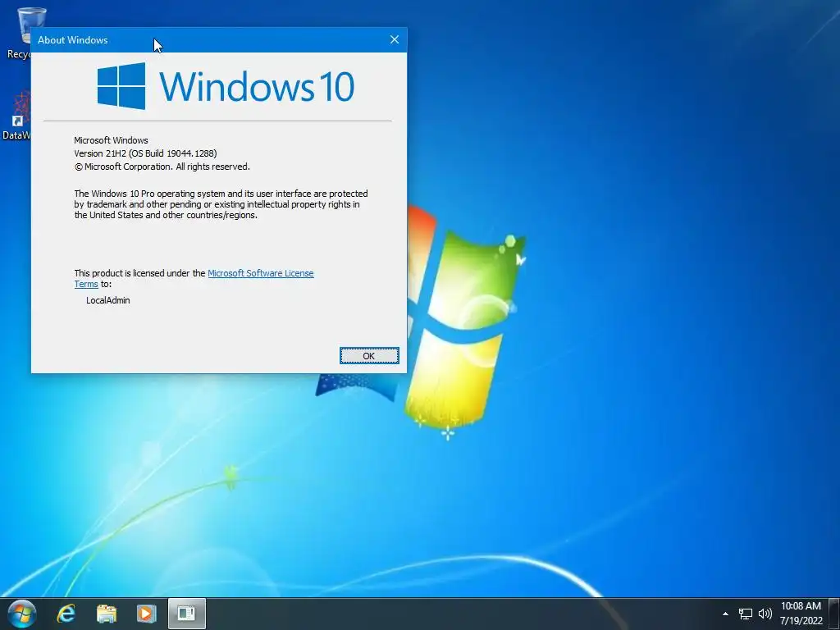The width and height of the screenshot is (840, 630).
Task: Show hidden system tray icons
Action: pos(725,614)
